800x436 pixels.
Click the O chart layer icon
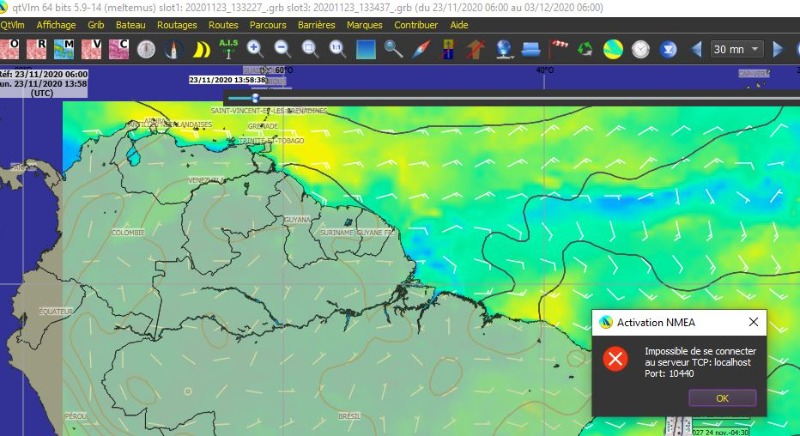point(10,49)
